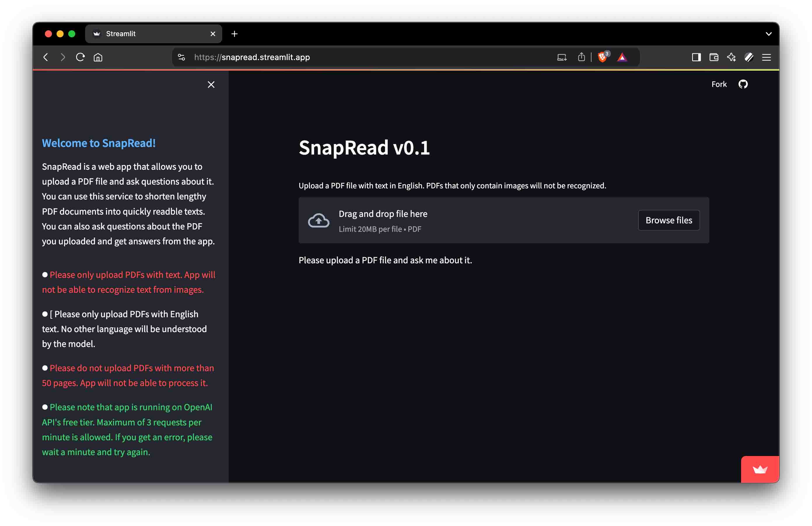The width and height of the screenshot is (812, 526).
Task: Select the Streamlit browser tab
Action: pyautogui.click(x=153, y=34)
